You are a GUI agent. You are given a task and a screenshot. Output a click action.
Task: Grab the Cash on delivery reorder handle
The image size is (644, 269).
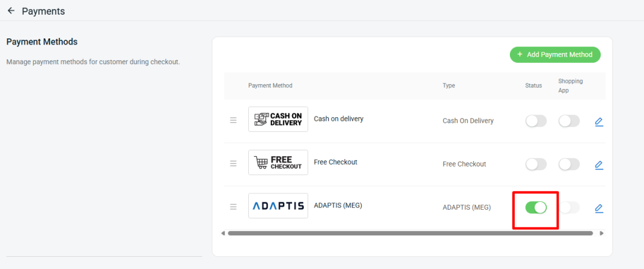[x=234, y=120]
